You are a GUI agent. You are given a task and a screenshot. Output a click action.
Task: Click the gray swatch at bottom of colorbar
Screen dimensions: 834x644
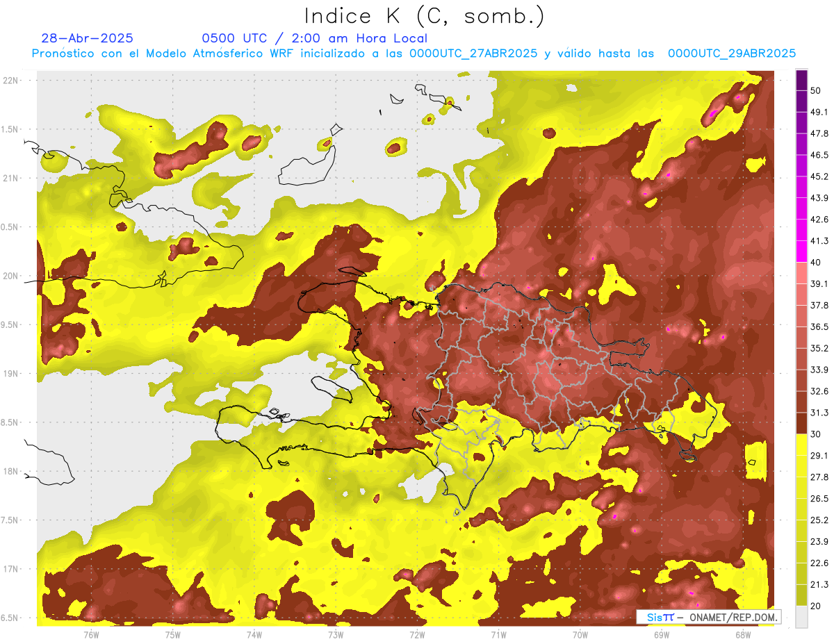(x=801, y=616)
